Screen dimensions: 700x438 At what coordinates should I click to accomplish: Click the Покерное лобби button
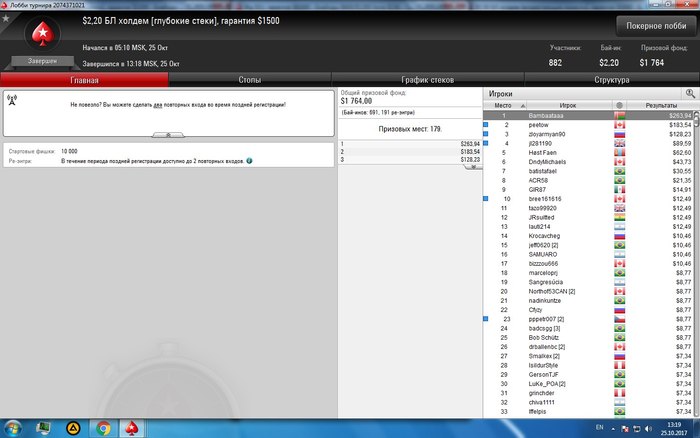click(656, 26)
